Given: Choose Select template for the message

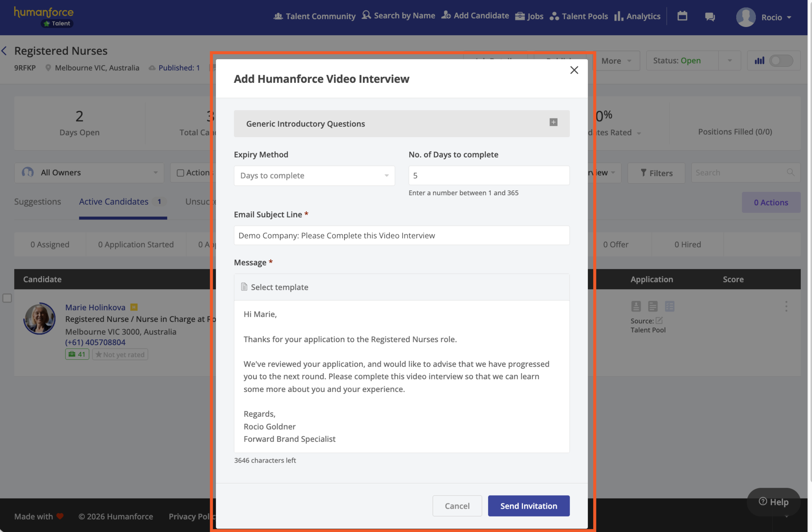Looking at the screenshot, I should point(275,287).
